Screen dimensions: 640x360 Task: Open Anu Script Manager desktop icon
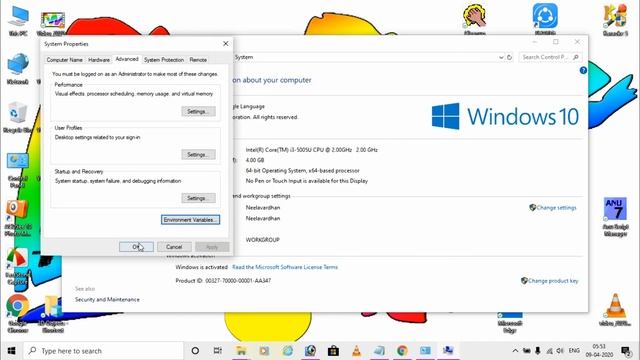615,216
